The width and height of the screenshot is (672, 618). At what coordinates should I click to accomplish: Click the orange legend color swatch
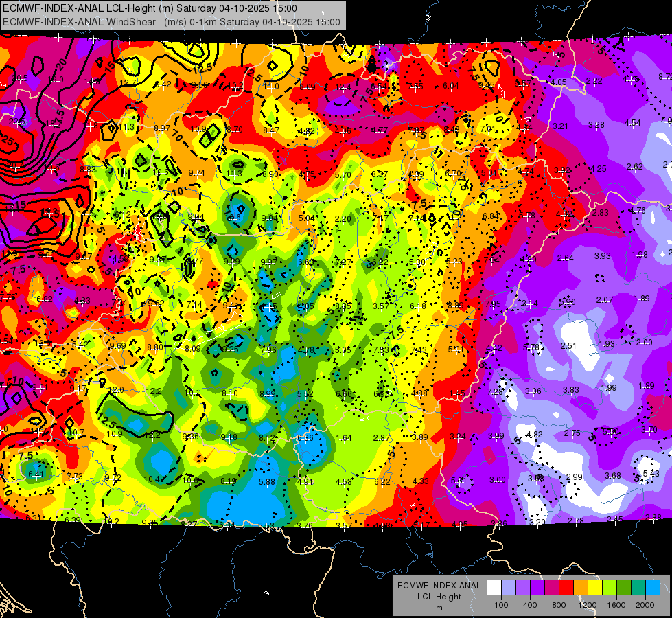[x=580, y=588]
